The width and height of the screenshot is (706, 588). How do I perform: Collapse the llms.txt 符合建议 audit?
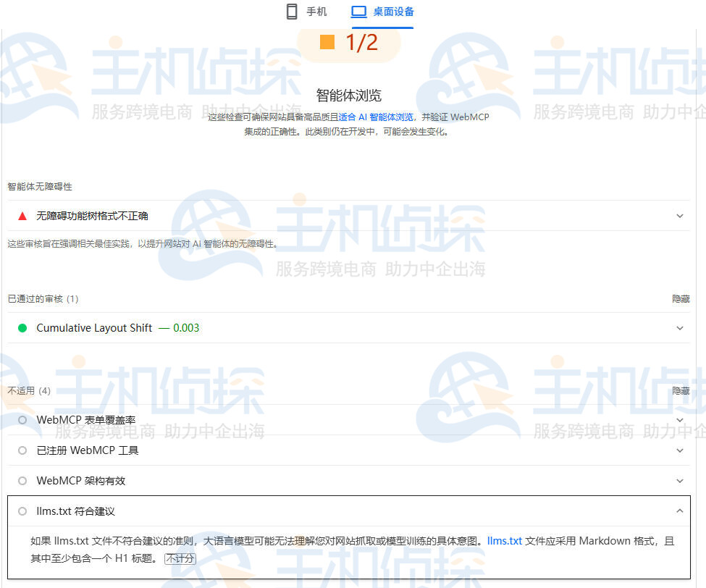tap(680, 511)
